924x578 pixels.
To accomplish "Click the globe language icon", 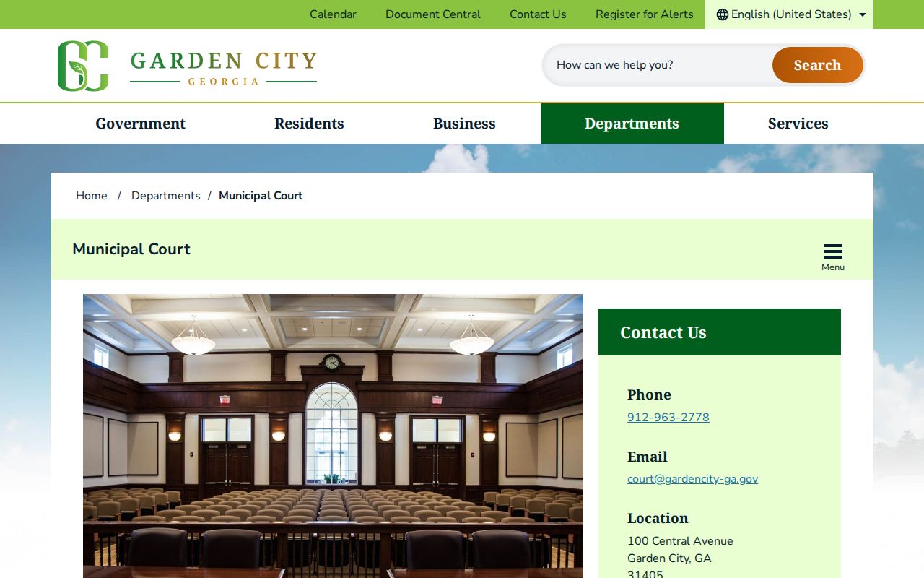I will pyautogui.click(x=722, y=14).
